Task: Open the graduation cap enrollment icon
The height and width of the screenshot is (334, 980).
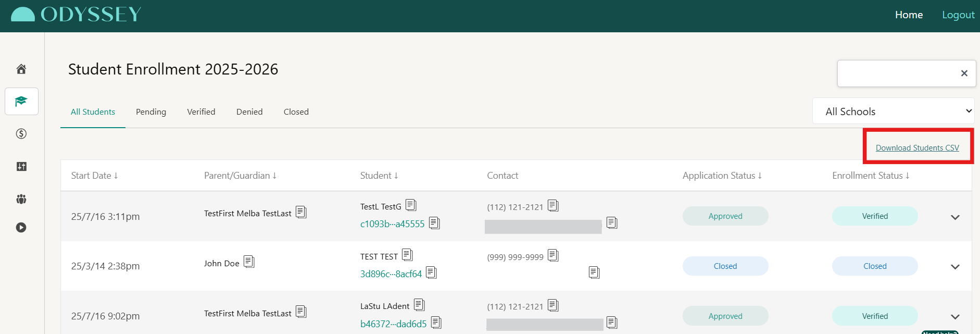Action: pos(21,101)
